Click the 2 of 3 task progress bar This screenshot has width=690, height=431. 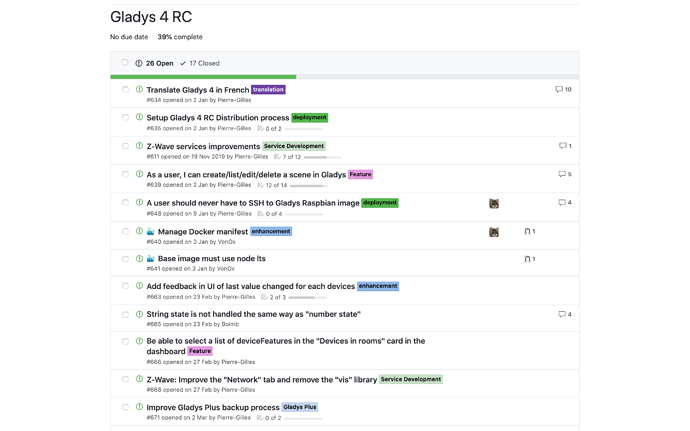(307, 298)
